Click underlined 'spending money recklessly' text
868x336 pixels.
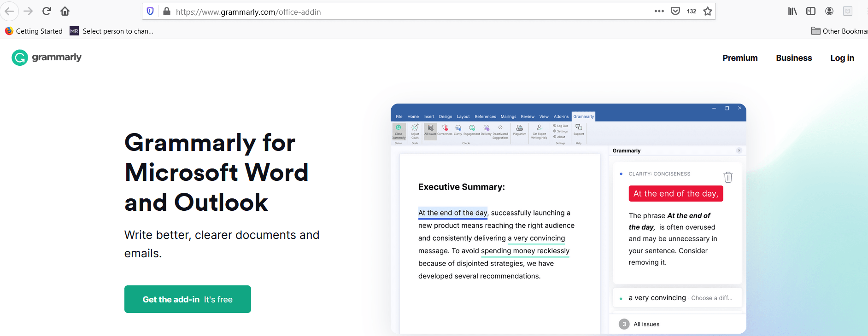pos(525,251)
